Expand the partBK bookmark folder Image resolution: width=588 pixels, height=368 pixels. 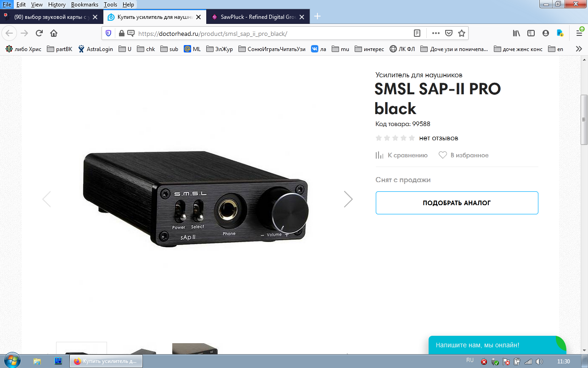pos(59,49)
